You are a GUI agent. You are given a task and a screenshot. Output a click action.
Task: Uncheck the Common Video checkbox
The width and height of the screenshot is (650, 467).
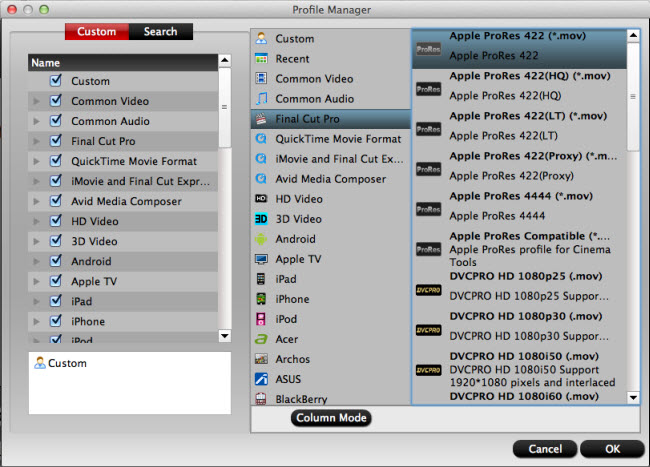56,100
